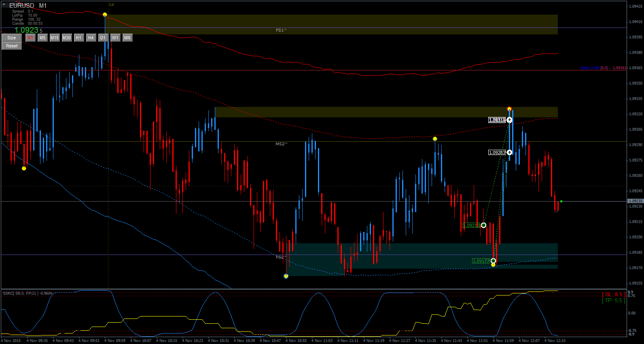
Task: Select the green 1.09177 entry label
Action: [481, 261]
